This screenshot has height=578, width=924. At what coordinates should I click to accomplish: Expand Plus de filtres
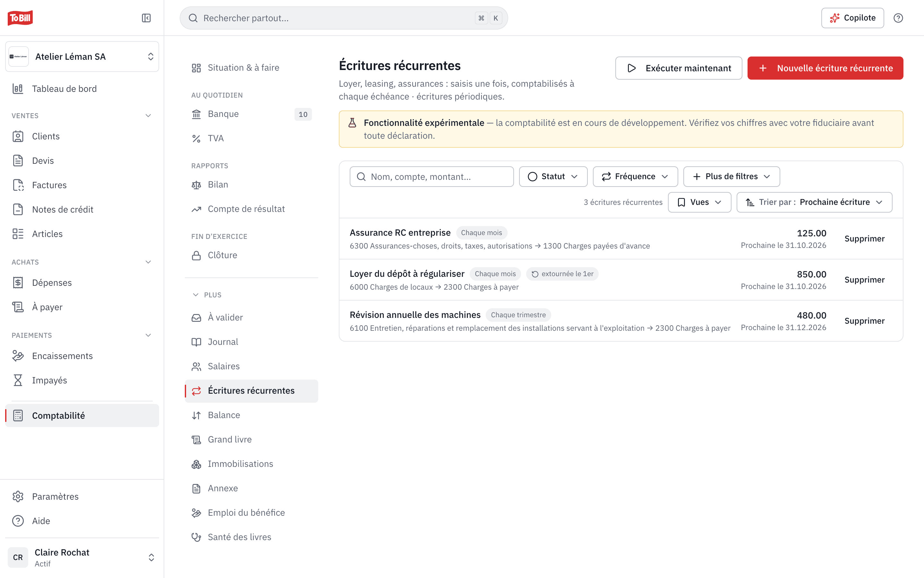731,177
